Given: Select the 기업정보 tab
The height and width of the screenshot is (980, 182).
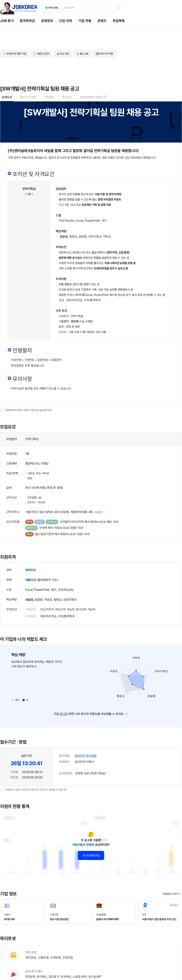Looking at the screenshot, I should (49, 97).
